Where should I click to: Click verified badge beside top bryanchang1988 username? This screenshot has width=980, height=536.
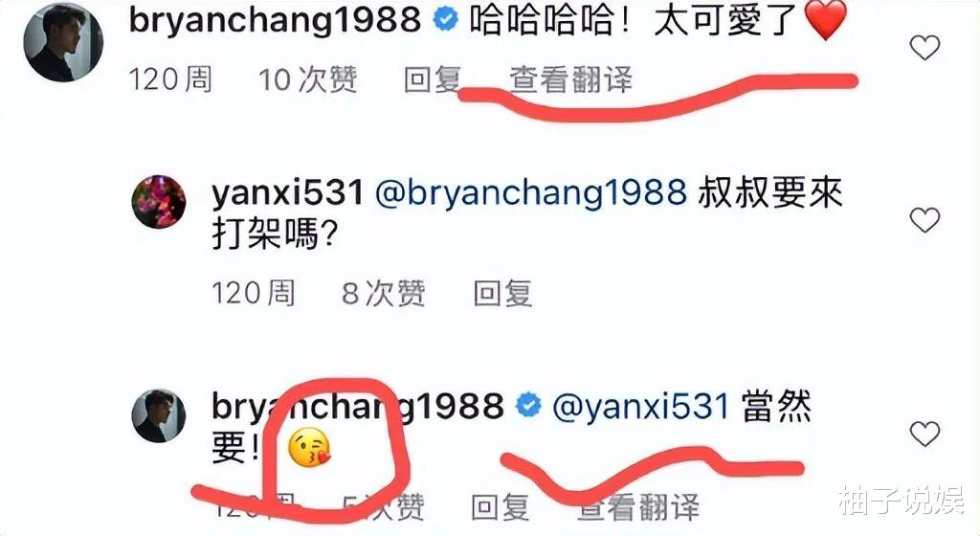[446, 20]
